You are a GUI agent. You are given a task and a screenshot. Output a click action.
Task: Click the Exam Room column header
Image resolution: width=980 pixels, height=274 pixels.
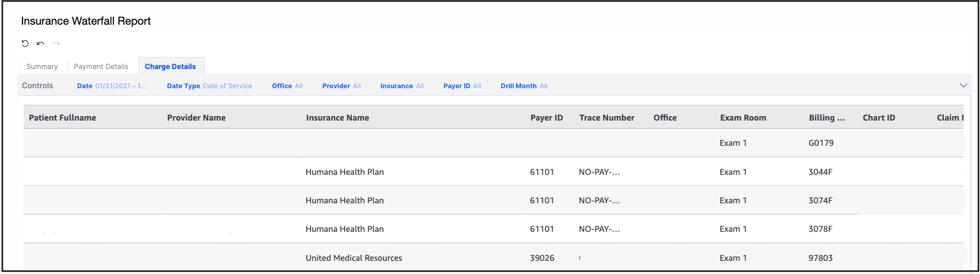pyautogui.click(x=743, y=118)
